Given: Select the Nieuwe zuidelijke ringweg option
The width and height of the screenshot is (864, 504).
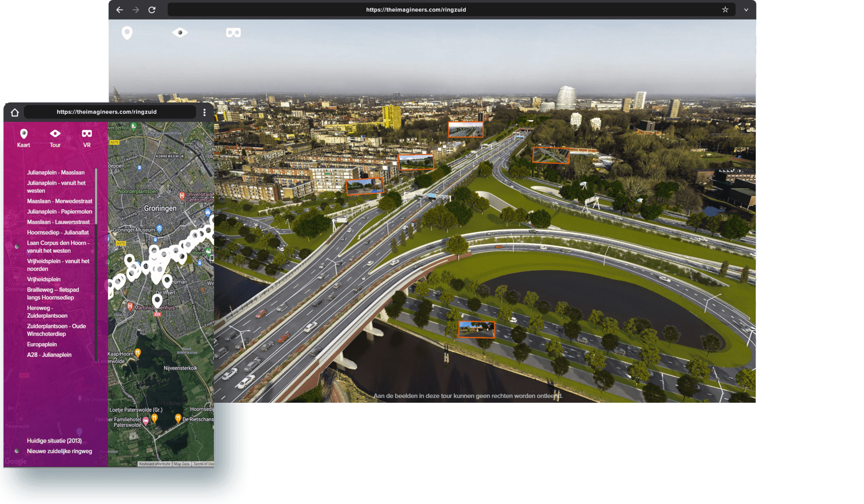Looking at the screenshot, I should pos(59,451).
